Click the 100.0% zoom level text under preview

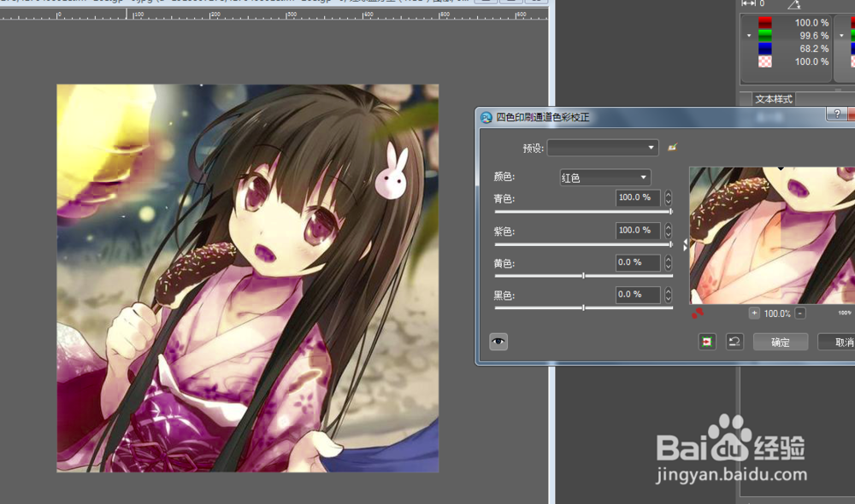pos(777,314)
